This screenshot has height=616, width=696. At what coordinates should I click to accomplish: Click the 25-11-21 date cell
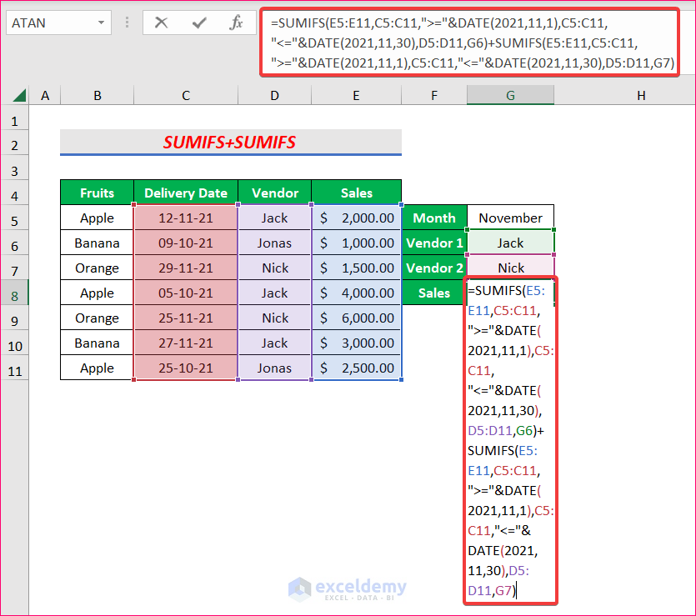tap(186, 318)
